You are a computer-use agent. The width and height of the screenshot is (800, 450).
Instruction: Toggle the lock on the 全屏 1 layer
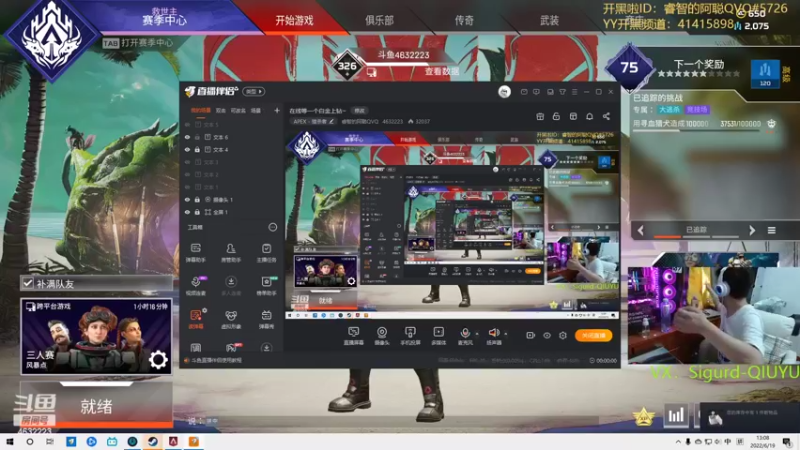click(x=197, y=212)
